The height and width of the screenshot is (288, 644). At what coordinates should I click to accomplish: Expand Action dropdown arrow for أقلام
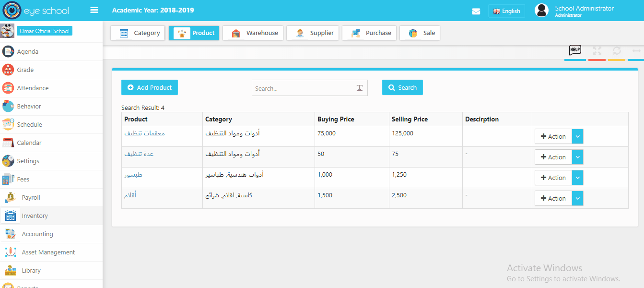[x=578, y=198]
